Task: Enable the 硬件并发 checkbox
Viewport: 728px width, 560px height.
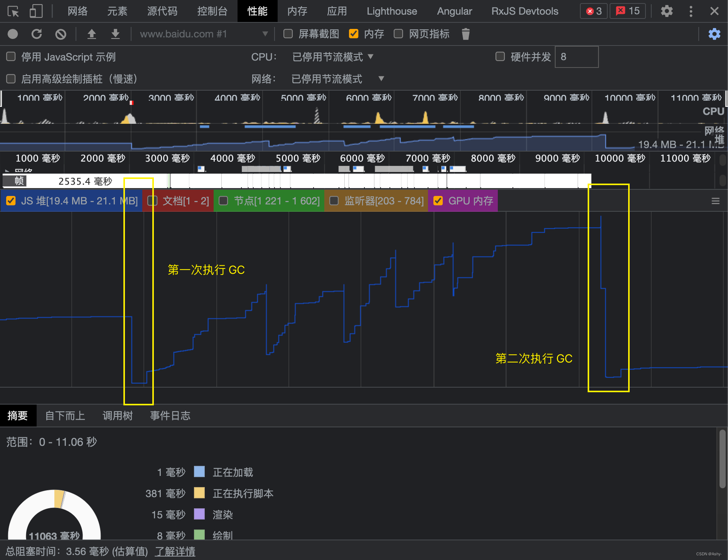Action: 500,57
